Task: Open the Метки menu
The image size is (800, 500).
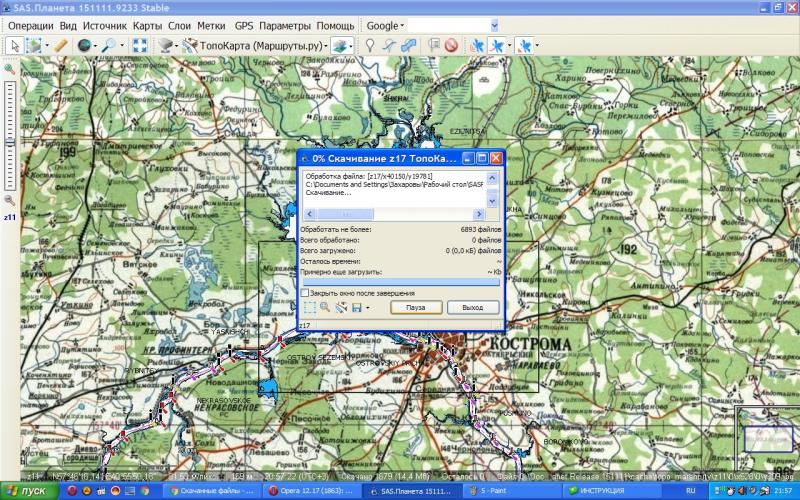Action: point(211,24)
